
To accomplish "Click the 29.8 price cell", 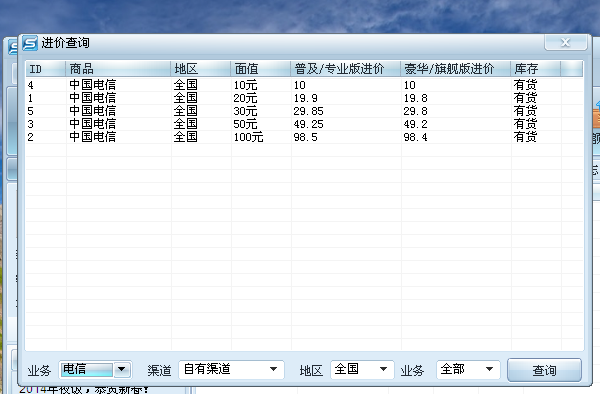I will pos(415,111).
